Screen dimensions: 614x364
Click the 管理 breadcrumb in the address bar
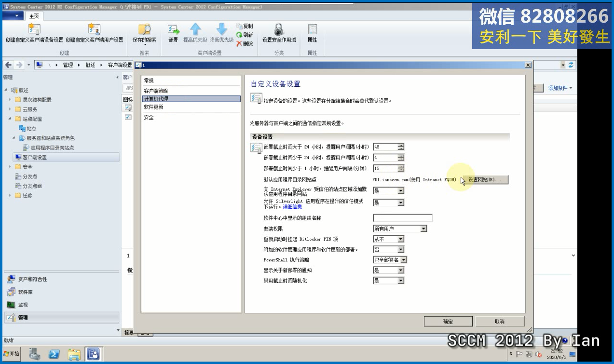coord(68,65)
